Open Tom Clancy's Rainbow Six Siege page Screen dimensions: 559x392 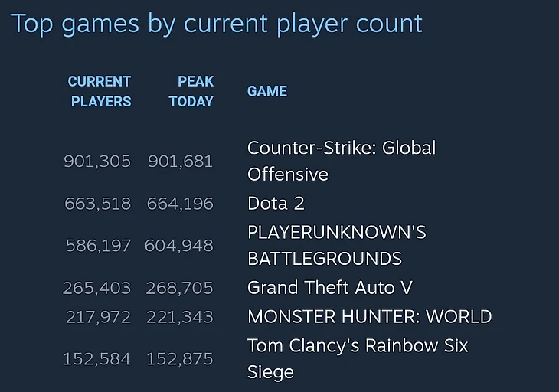[357, 358]
